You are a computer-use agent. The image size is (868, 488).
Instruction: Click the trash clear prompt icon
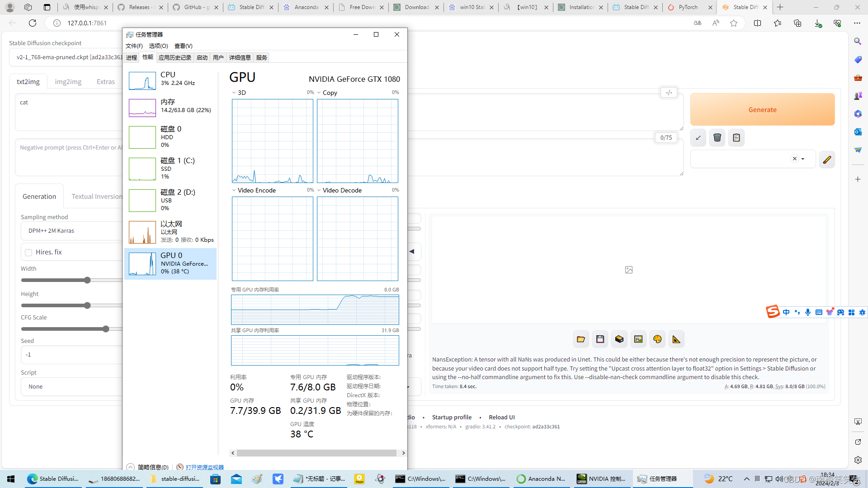pos(717,138)
